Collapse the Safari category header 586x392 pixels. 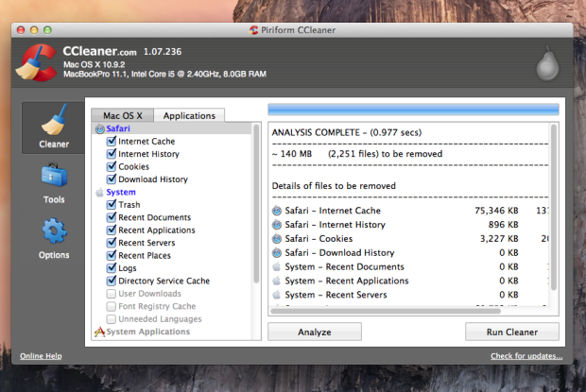click(x=119, y=128)
